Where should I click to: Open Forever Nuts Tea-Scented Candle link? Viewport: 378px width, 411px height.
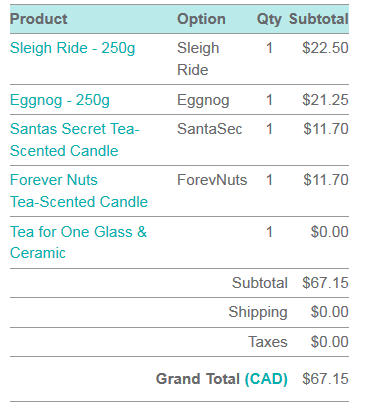tap(79, 191)
